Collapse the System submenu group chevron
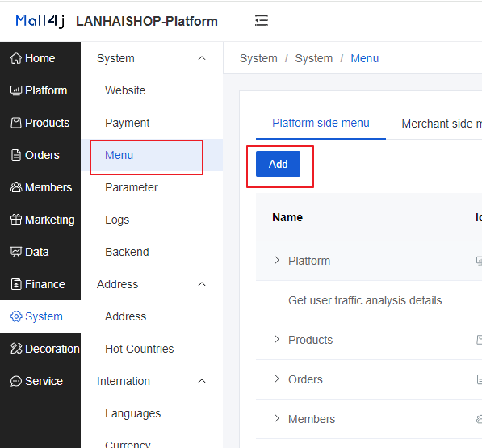The image size is (482, 448). [202, 58]
